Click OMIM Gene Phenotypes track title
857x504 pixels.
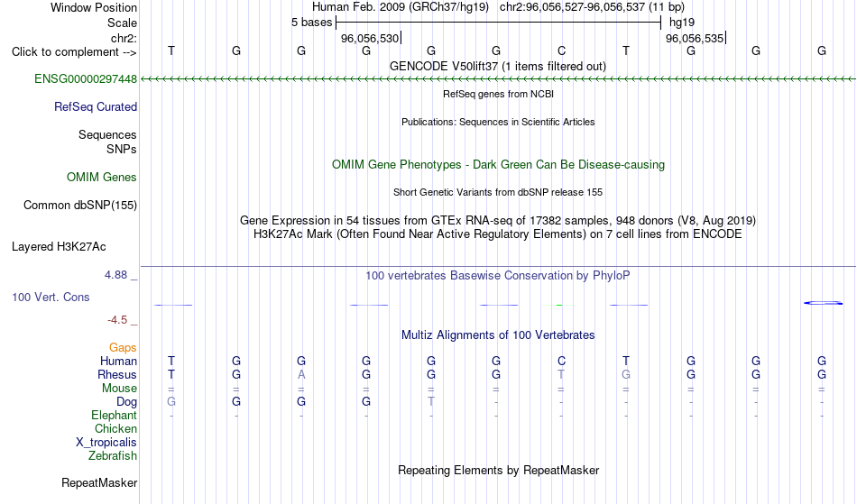coord(498,164)
